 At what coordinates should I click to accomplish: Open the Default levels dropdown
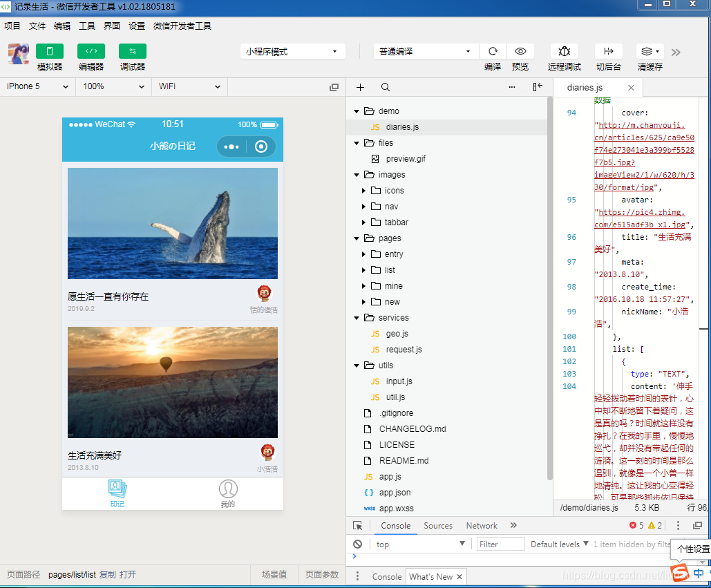pyautogui.click(x=560, y=544)
